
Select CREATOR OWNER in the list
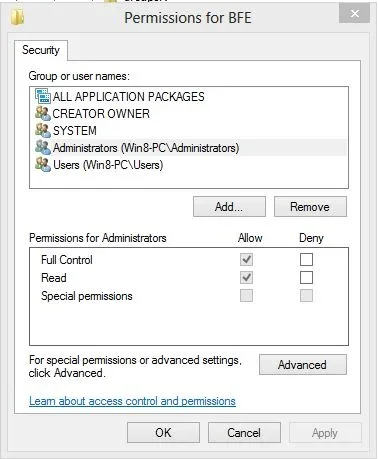click(x=189, y=113)
